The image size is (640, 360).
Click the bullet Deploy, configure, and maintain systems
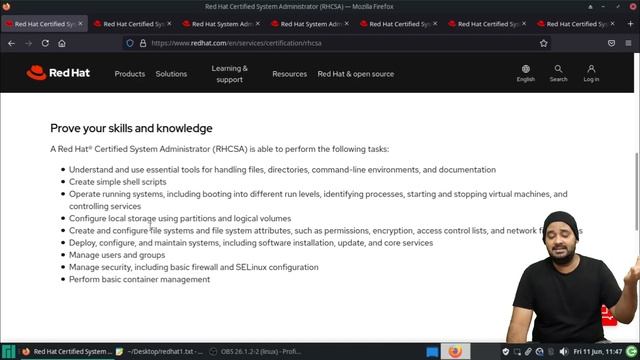point(251,242)
